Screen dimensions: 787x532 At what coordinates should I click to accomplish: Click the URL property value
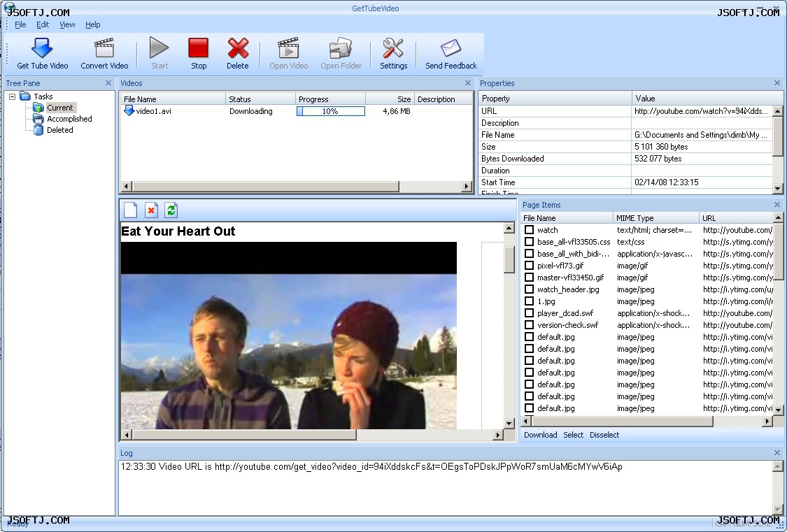pyautogui.click(x=701, y=111)
